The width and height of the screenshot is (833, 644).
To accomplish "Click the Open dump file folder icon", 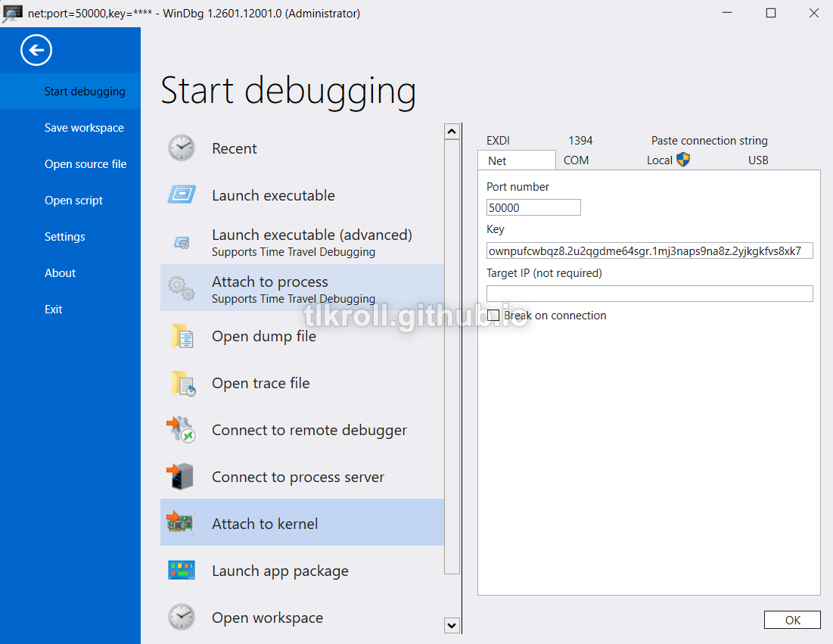I will [x=182, y=336].
